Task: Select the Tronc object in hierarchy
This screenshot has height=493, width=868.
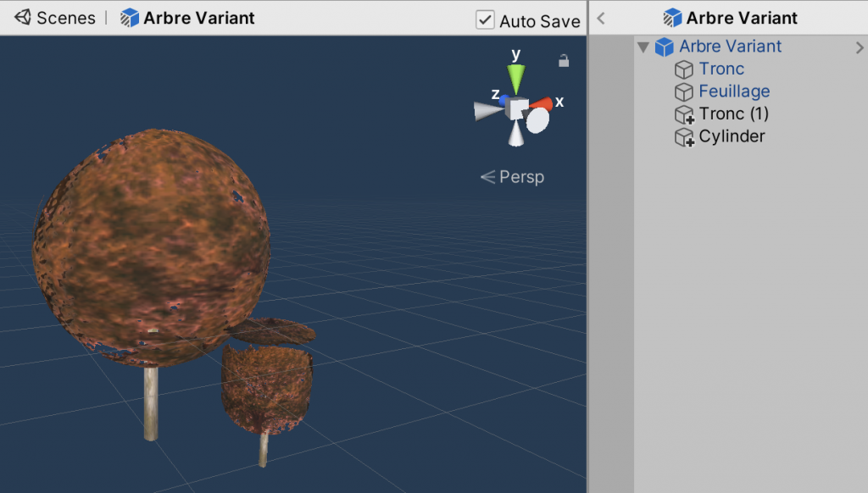Action: [x=721, y=69]
